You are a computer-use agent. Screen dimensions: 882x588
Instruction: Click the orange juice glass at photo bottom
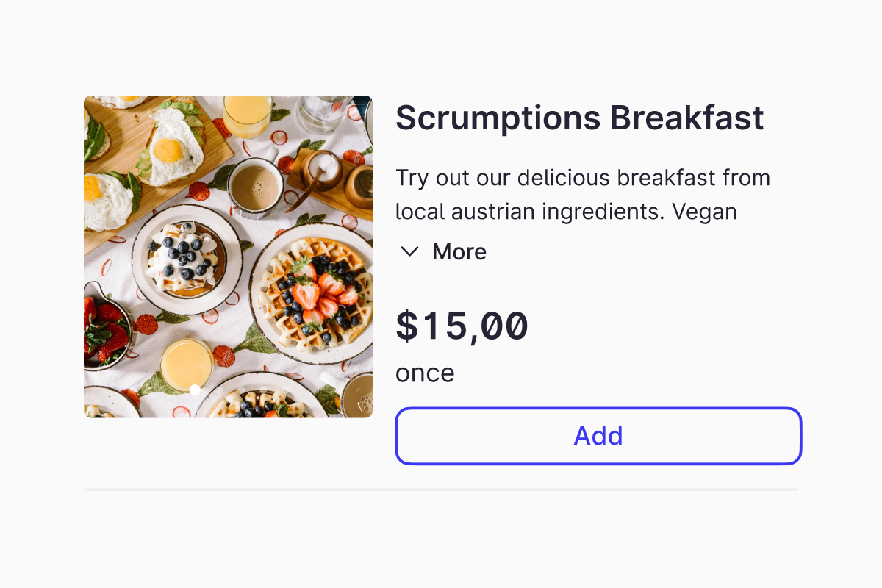(x=185, y=364)
